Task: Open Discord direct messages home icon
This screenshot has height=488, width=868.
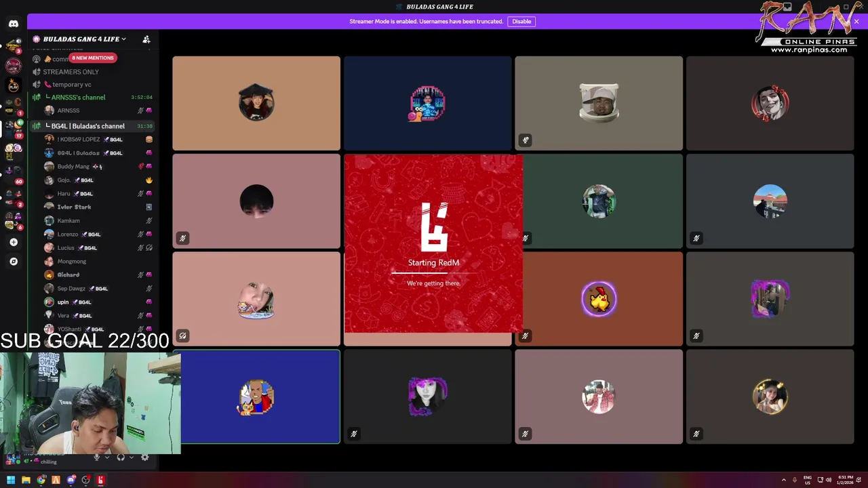Action: (14, 24)
